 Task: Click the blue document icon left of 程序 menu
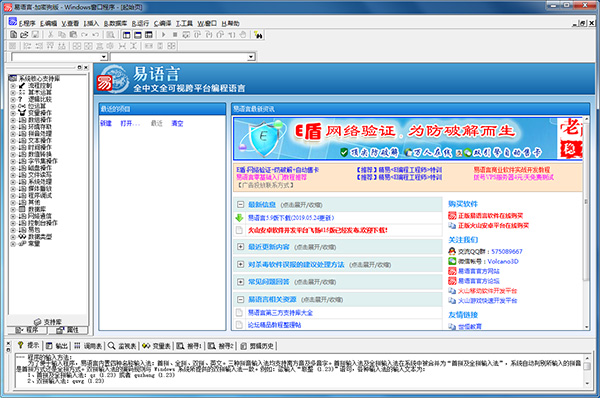tap(13, 22)
